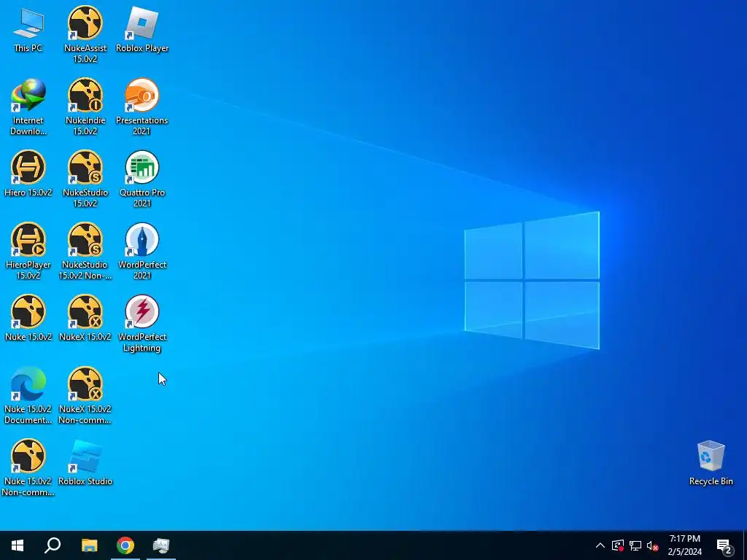Select the Quattro Pro 2021 shortcut
Viewport: 747px width, 560px height.
pos(142,179)
